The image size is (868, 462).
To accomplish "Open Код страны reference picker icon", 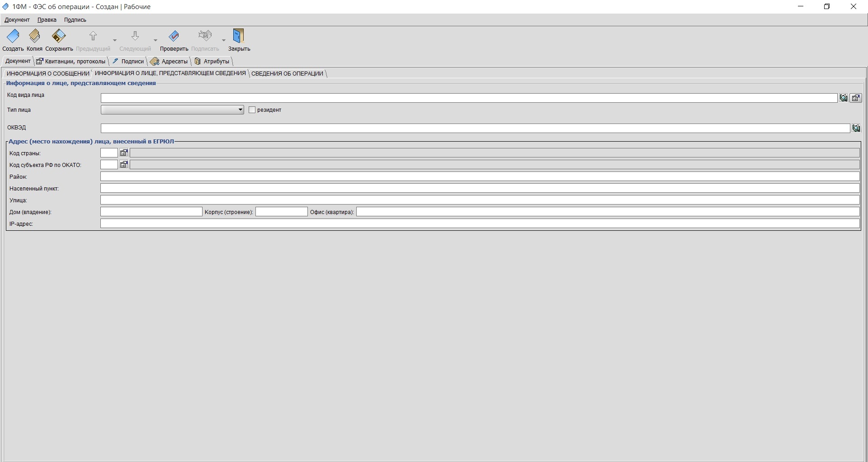I will point(123,153).
